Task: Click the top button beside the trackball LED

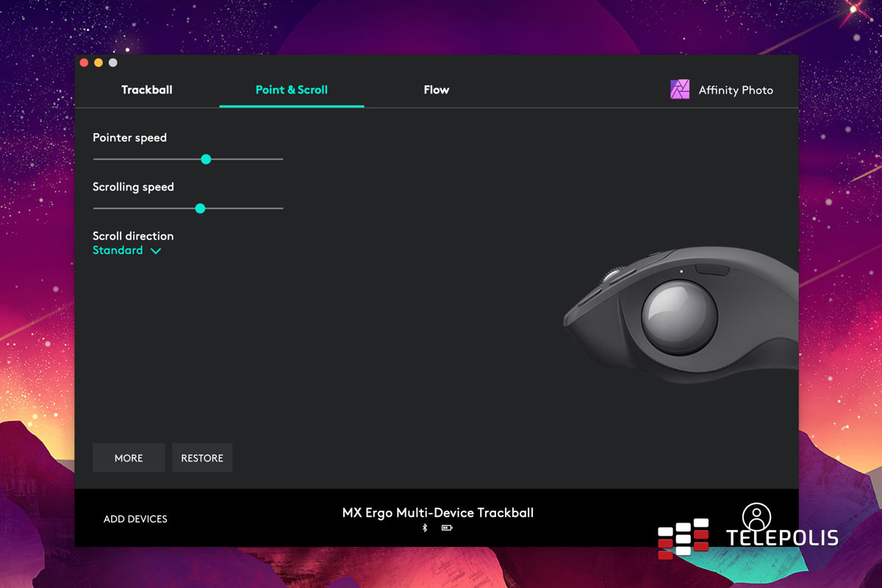Action: click(x=712, y=270)
